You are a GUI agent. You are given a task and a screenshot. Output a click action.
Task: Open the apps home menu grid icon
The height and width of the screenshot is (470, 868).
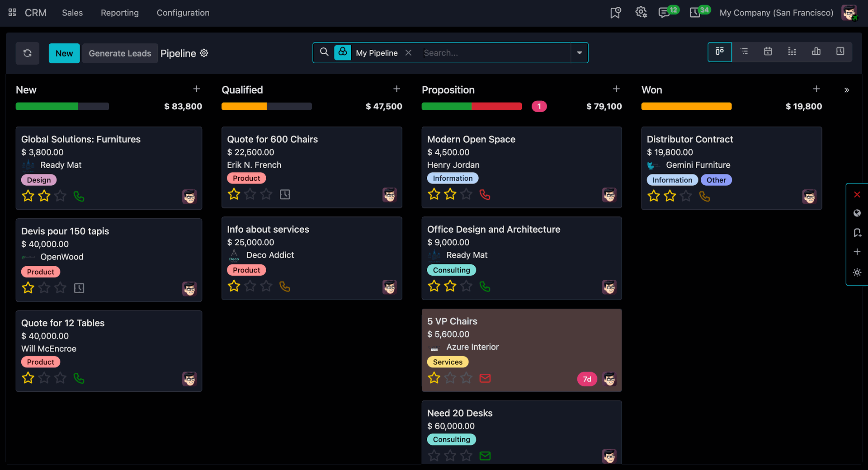(x=13, y=13)
